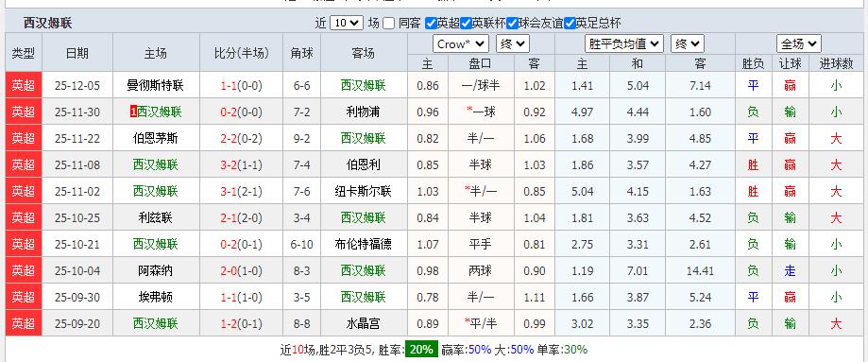The image size is (868, 362).
Task: Toggle the 同客 checkbox
Action: click(389, 24)
